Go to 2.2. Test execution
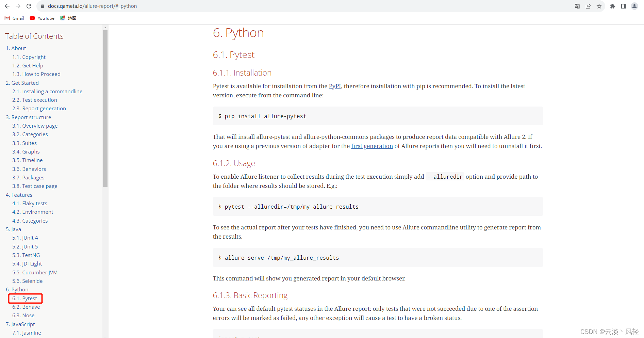This screenshot has width=644, height=338. click(35, 100)
